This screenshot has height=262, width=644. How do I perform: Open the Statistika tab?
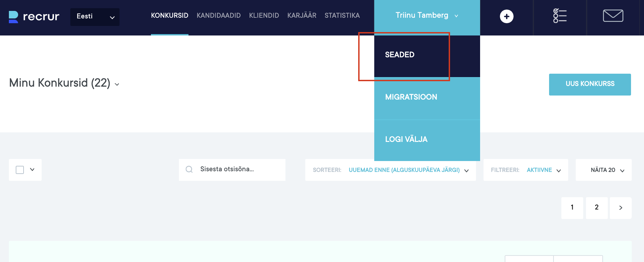tap(342, 16)
